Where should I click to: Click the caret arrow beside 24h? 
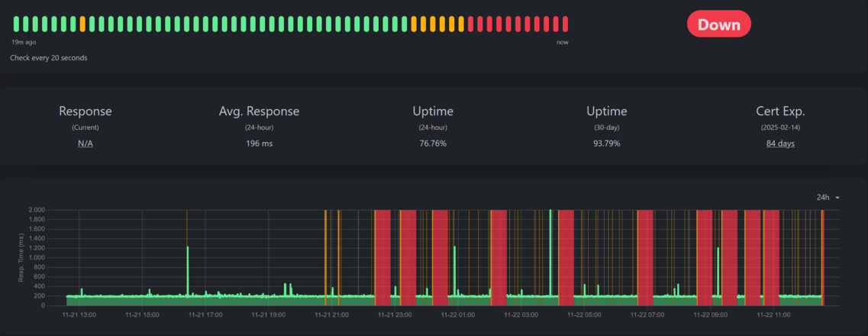837,198
